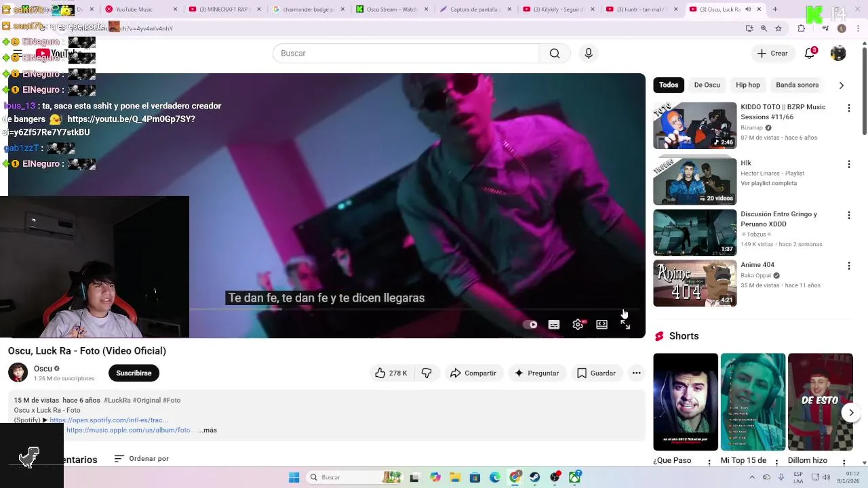Click Ver playlist completa link
868x488 pixels.
(768, 184)
